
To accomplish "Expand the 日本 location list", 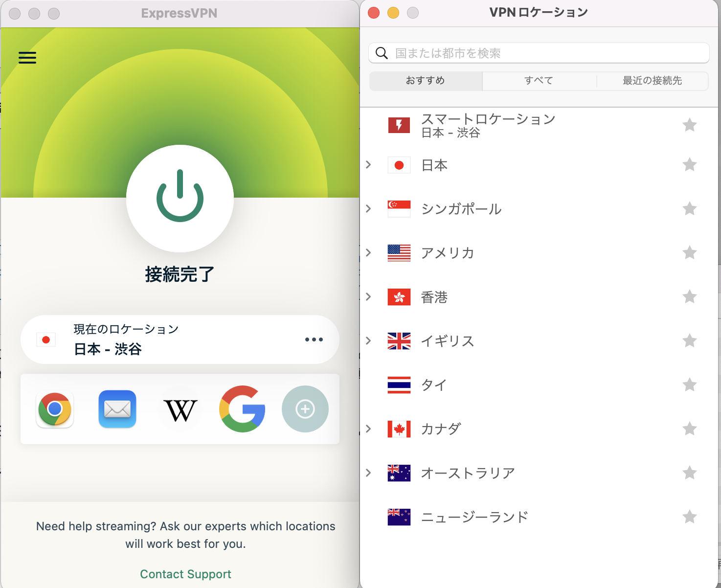I will (x=369, y=165).
